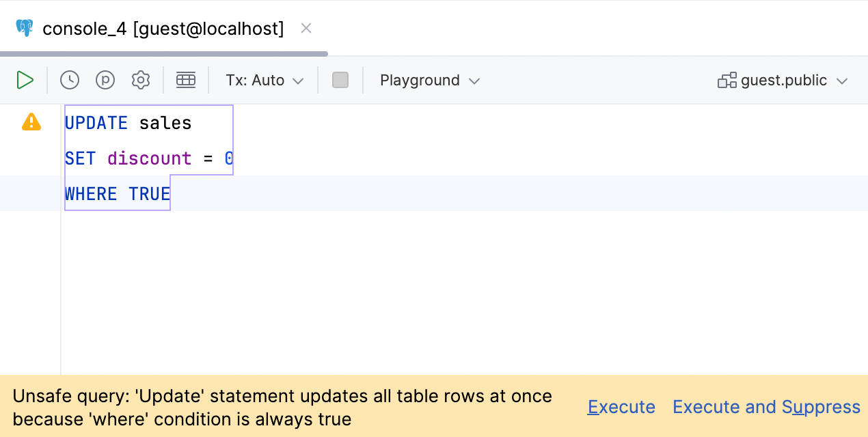
Task: Click the PostgreSQL elephant tab icon
Action: click(x=25, y=29)
